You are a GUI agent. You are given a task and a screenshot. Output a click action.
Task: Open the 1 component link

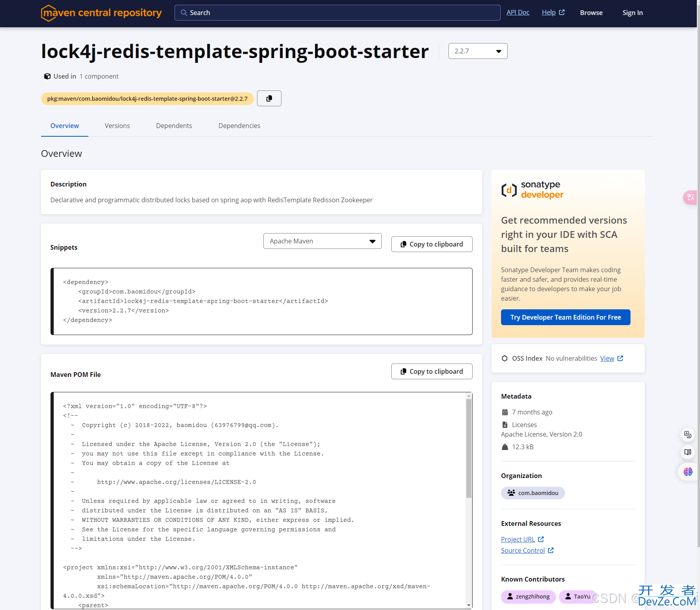[99, 76]
